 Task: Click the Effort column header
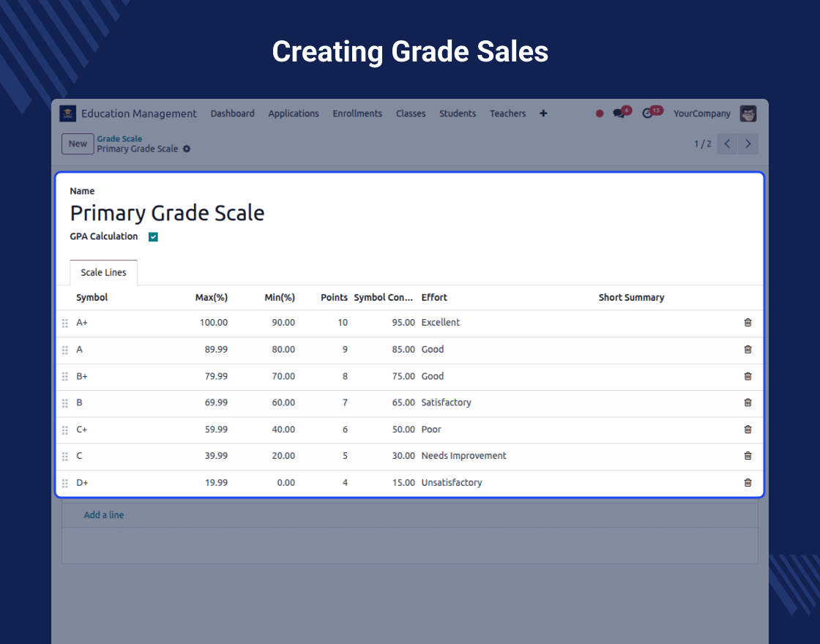click(434, 297)
